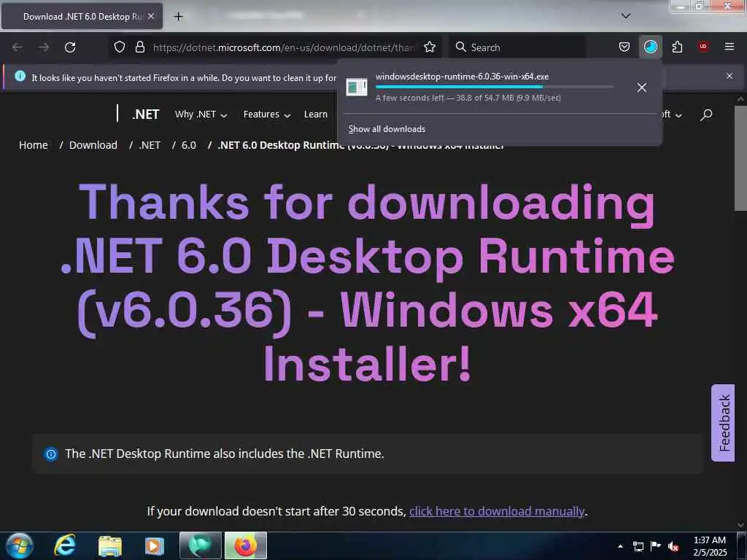Launch Internet Explorer from taskbar

click(65, 545)
